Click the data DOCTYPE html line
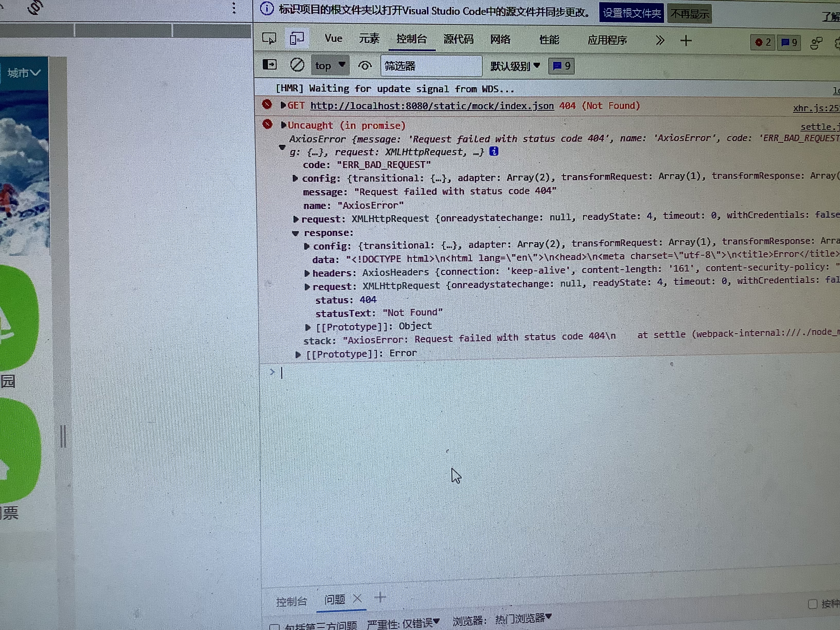The height and width of the screenshot is (630, 840). click(x=575, y=257)
